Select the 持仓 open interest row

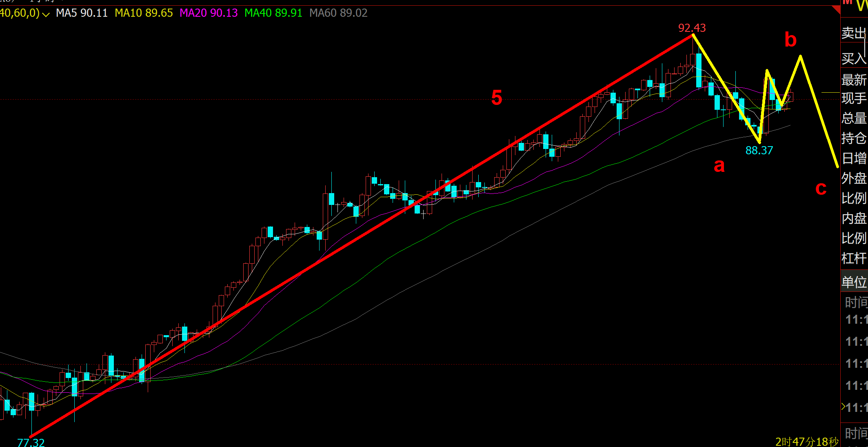(853, 138)
